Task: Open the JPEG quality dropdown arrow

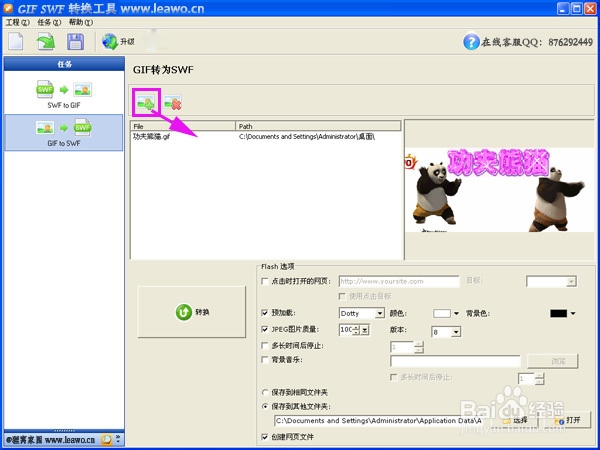Action: pos(365,329)
